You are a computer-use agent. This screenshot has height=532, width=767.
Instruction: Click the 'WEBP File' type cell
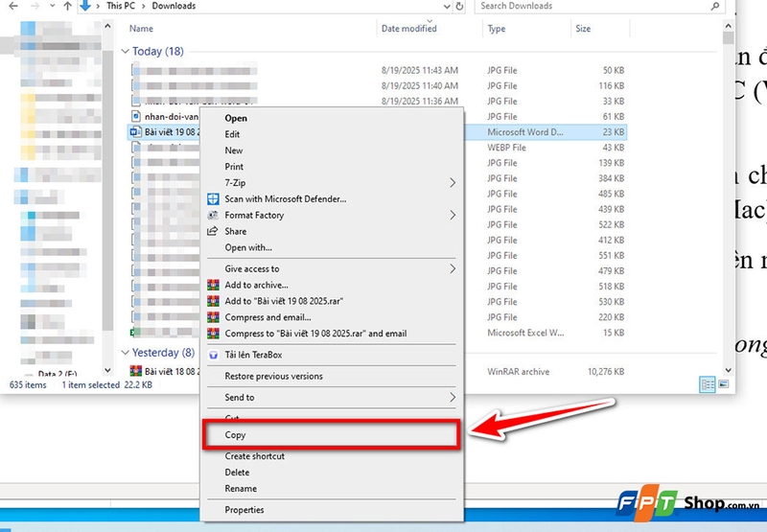click(507, 148)
